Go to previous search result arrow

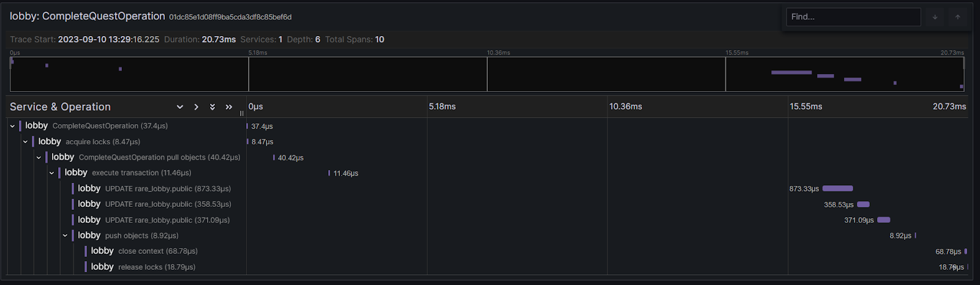tap(957, 17)
